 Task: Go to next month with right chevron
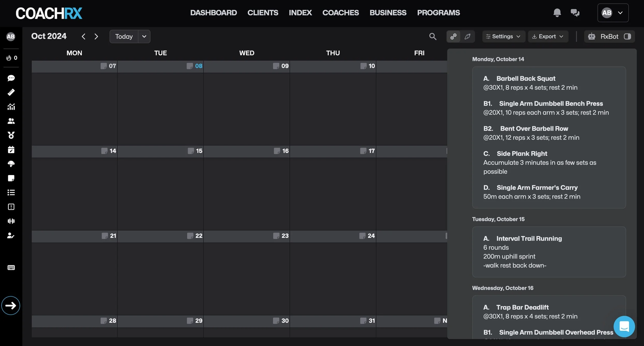tap(96, 37)
